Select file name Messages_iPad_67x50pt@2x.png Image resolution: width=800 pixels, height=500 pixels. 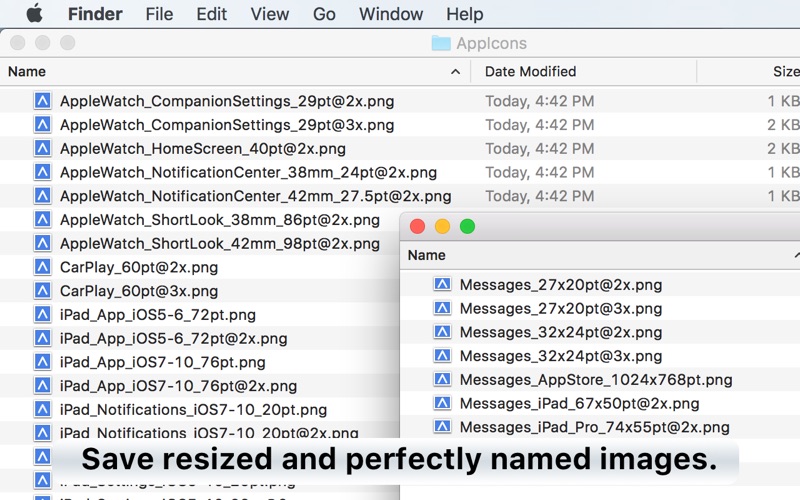click(x=580, y=404)
